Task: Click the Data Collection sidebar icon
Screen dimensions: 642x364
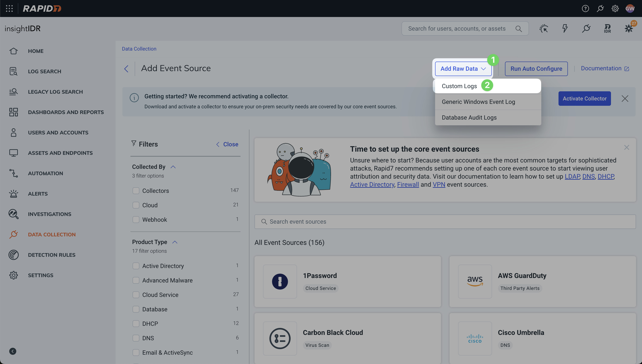Action: pyautogui.click(x=14, y=234)
